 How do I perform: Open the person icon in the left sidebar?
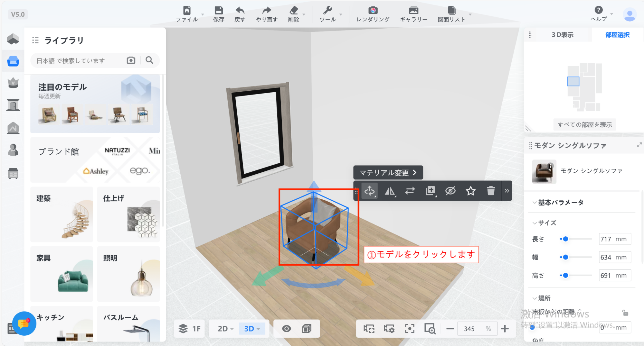pos(13,150)
